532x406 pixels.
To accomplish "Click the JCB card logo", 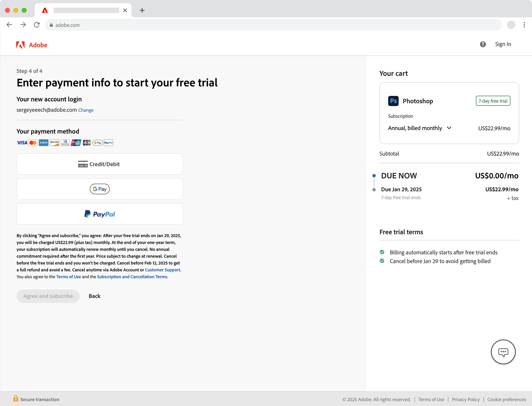I will tap(87, 143).
